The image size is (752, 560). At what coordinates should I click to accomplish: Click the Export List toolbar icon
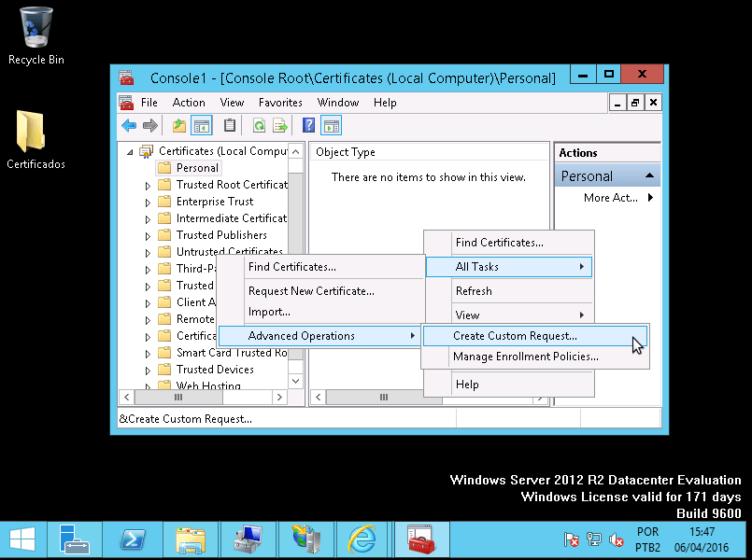(280, 126)
